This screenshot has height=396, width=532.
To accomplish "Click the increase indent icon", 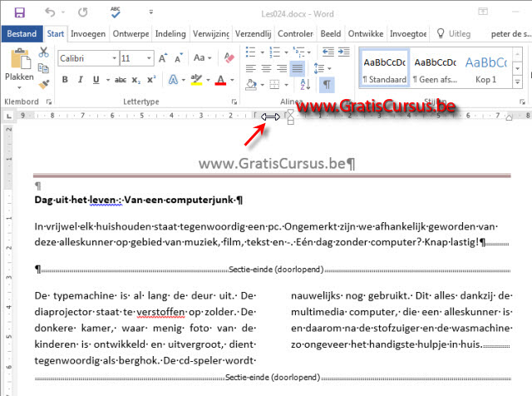I will point(343,52).
